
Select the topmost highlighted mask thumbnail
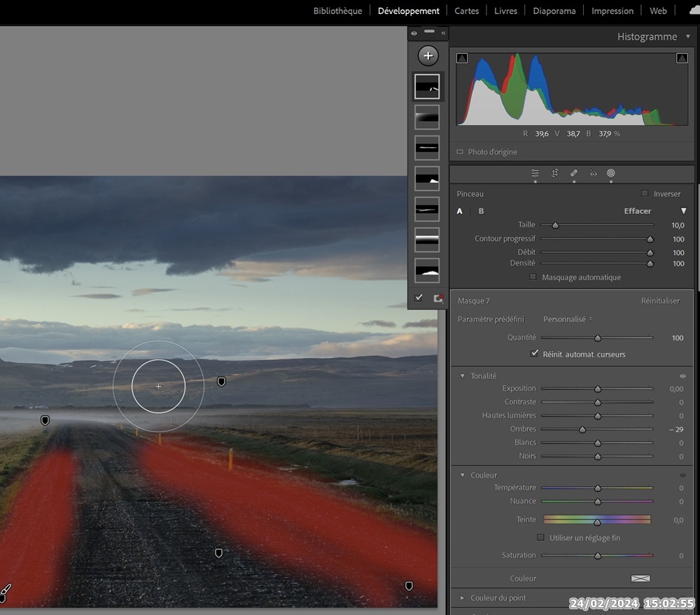pos(427,87)
